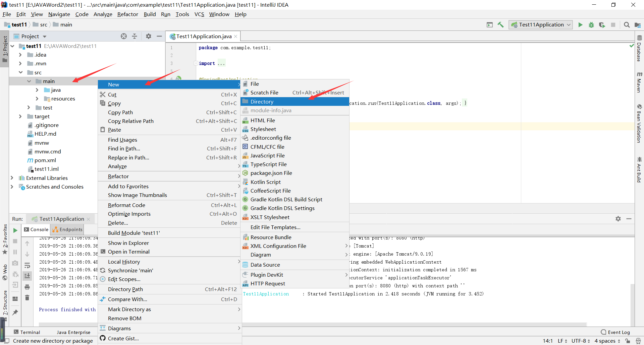Viewport: 644px width, 345px height.
Task: Switch to the Endpoints tab
Action: (x=67, y=229)
